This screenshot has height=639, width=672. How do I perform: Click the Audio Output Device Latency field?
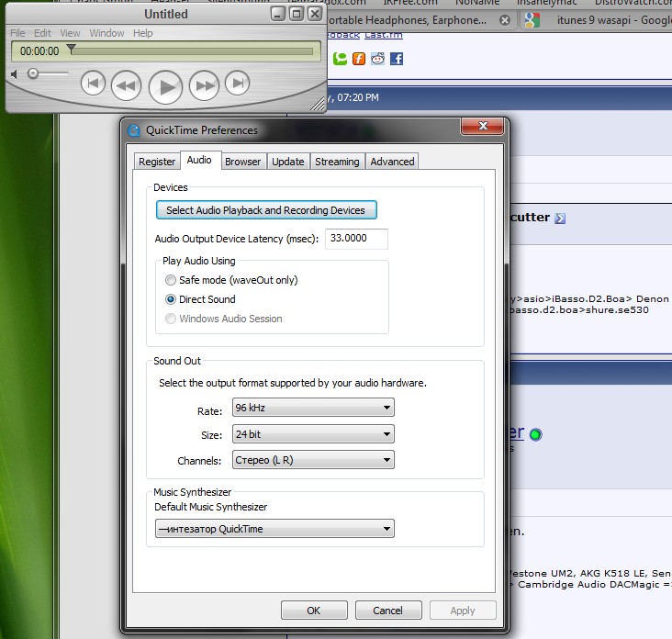(x=356, y=239)
